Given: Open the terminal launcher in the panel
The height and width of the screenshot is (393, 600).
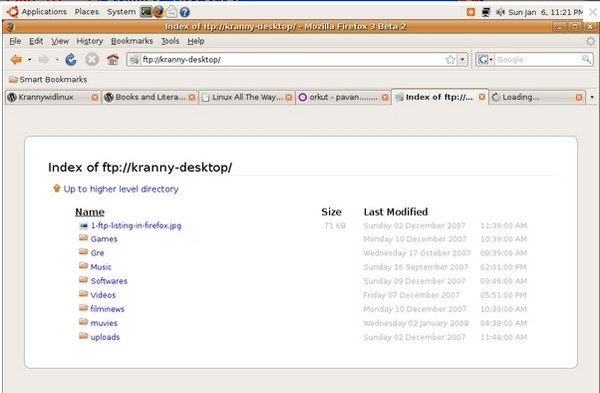Looking at the screenshot, I should click(146, 12).
